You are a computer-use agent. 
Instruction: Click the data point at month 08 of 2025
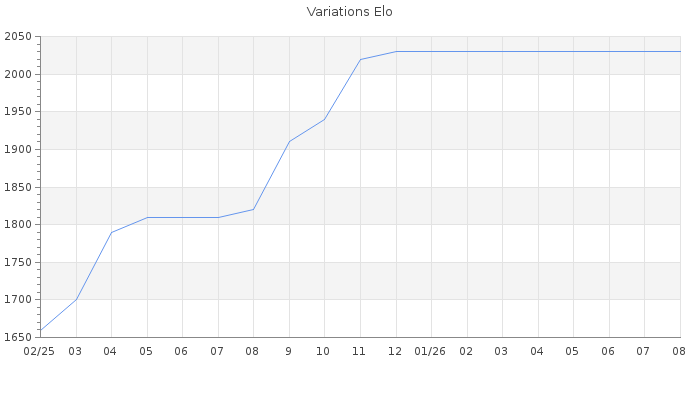tap(254, 209)
